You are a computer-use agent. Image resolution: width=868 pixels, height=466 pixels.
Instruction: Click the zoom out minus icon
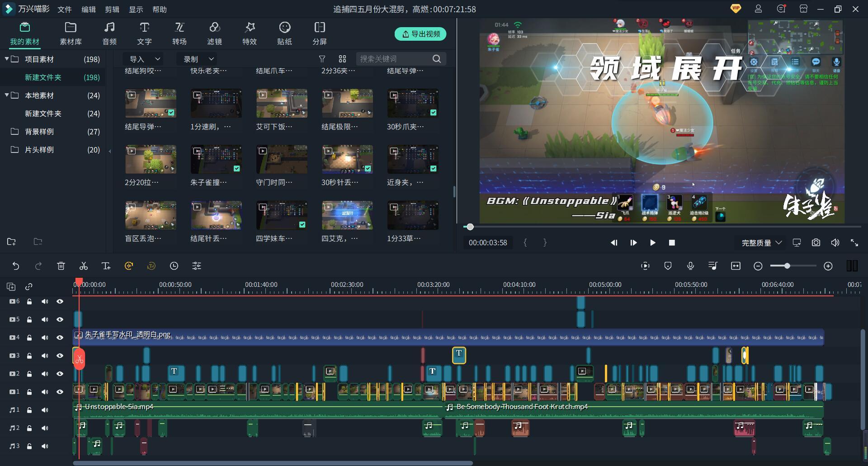pyautogui.click(x=758, y=266)
